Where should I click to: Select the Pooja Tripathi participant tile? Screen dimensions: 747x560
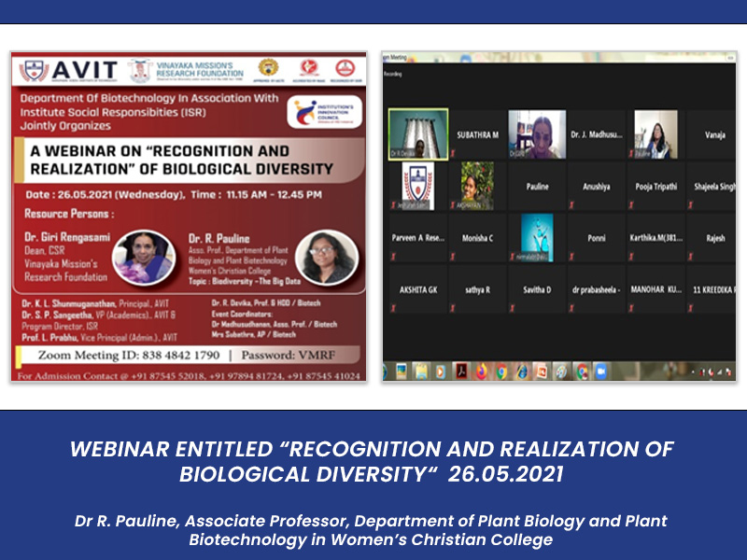pos(656,187)
